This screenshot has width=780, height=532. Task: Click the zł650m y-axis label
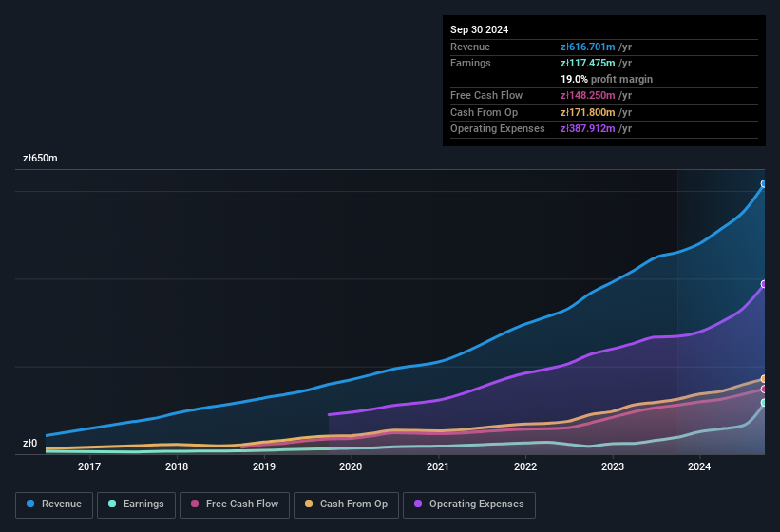[40, 158]
